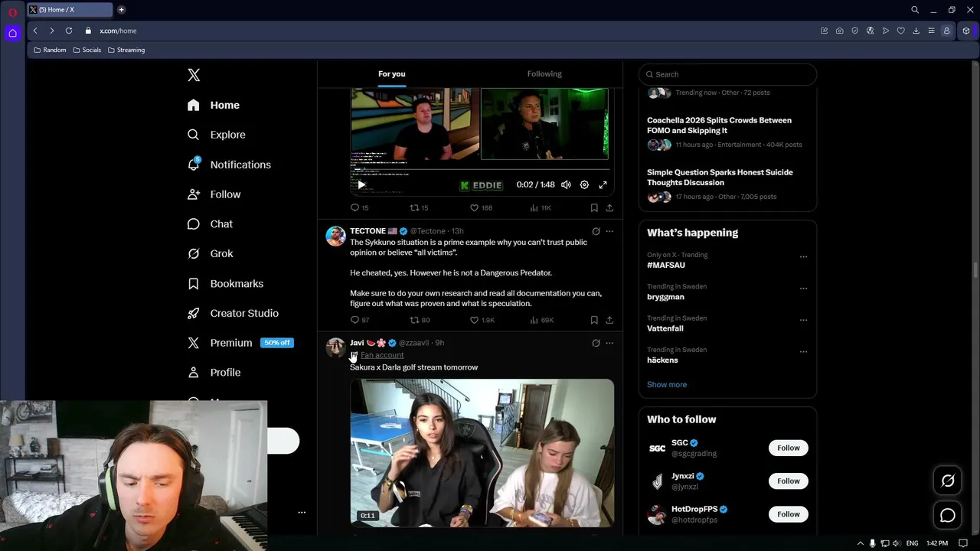Open Grok icon on TECTONE post
Screen dimensions: 980x551
(x=596, y=231)
